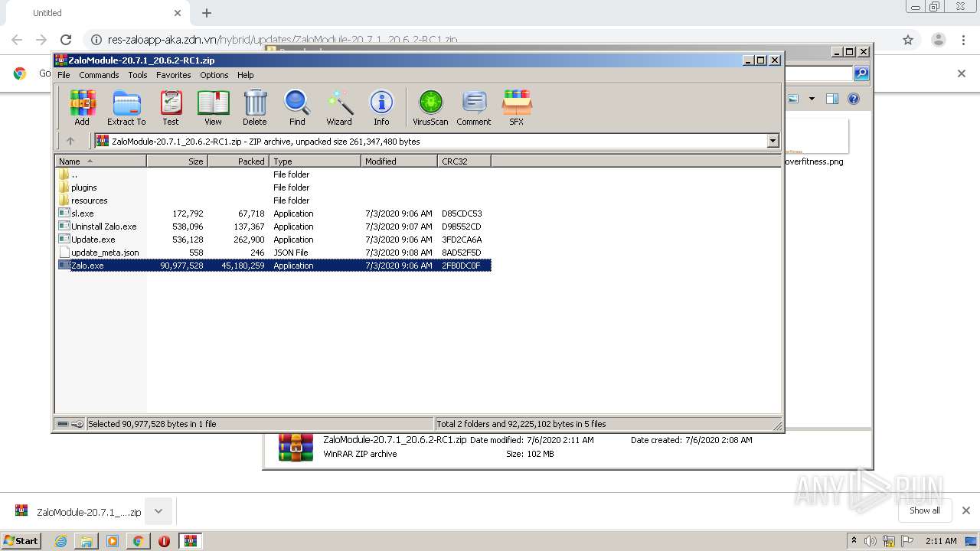The image size is (980, 551).
Task: Open Windows Explorer folder taskbar icon
Action: pos(87,541)
